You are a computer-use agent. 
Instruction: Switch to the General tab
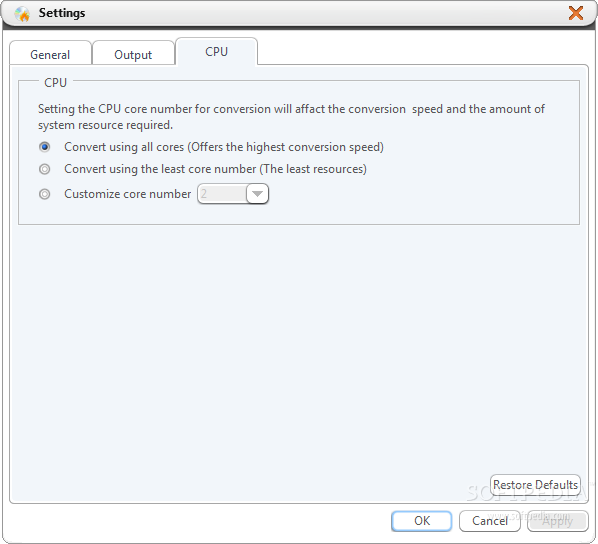click(x=50, y=54)
